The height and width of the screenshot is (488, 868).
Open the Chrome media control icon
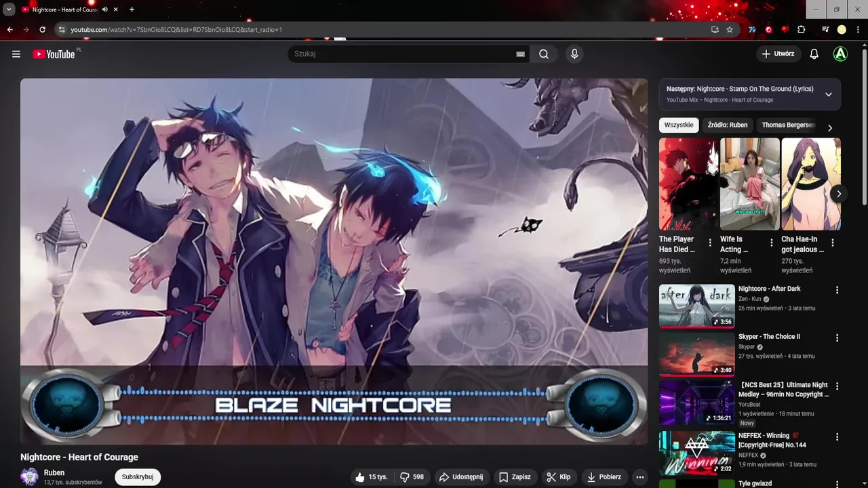tap(825, 30)
